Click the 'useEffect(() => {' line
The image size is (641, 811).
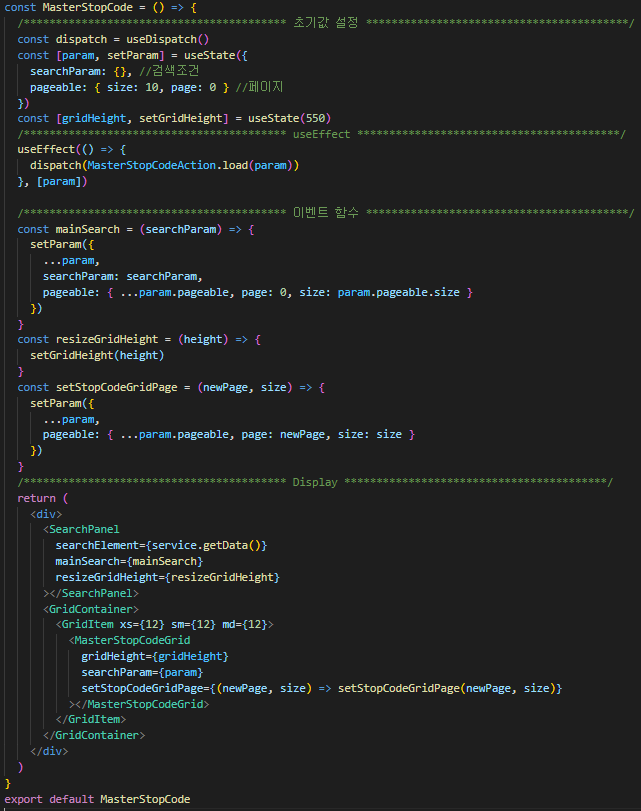pos(72,149)
